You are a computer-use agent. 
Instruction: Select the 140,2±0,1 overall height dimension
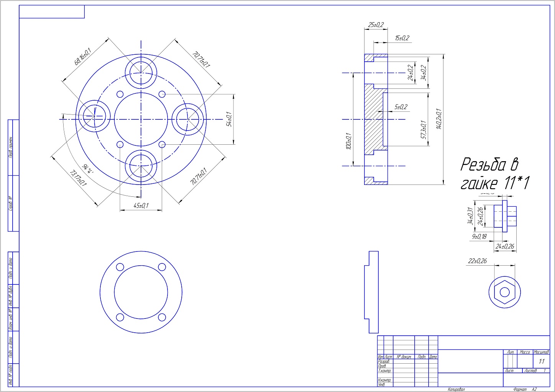438,119
